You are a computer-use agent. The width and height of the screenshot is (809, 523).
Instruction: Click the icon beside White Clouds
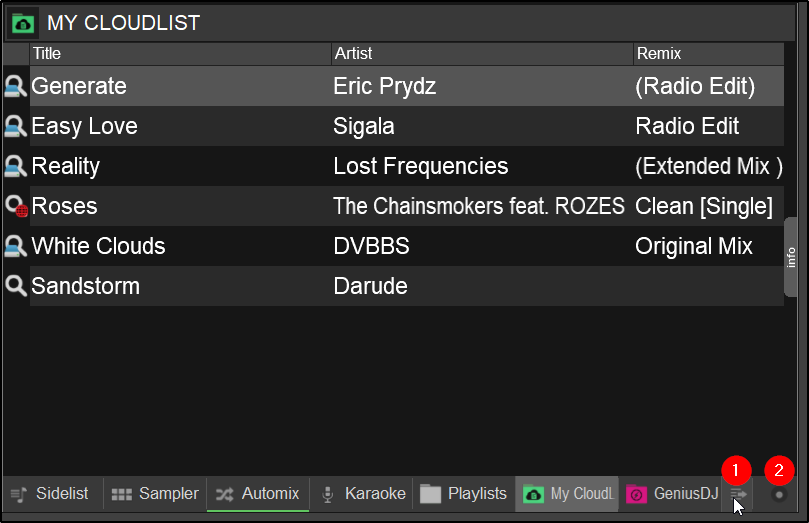click(15, 246)
